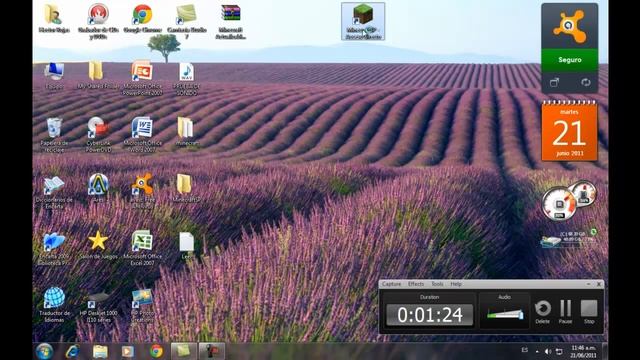Launch CyberLink PowerDVD shortcut

point(98,135)
